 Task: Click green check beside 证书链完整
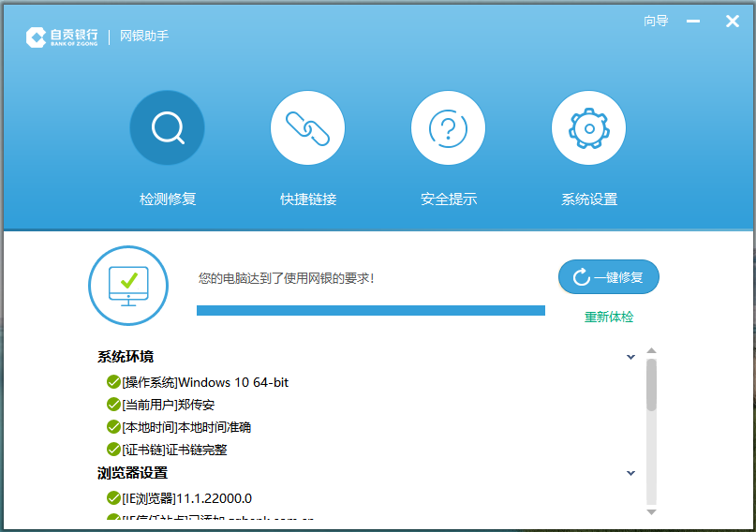click(x=113, y=450)
